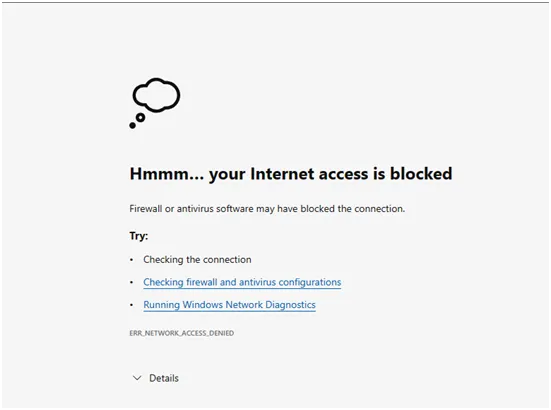Select the Try: label
The image size is (551, 410).
tap(139, 236)
